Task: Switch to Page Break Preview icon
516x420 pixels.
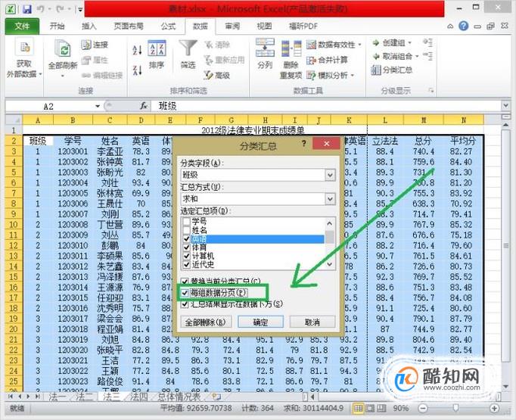Action: (381, 409)
